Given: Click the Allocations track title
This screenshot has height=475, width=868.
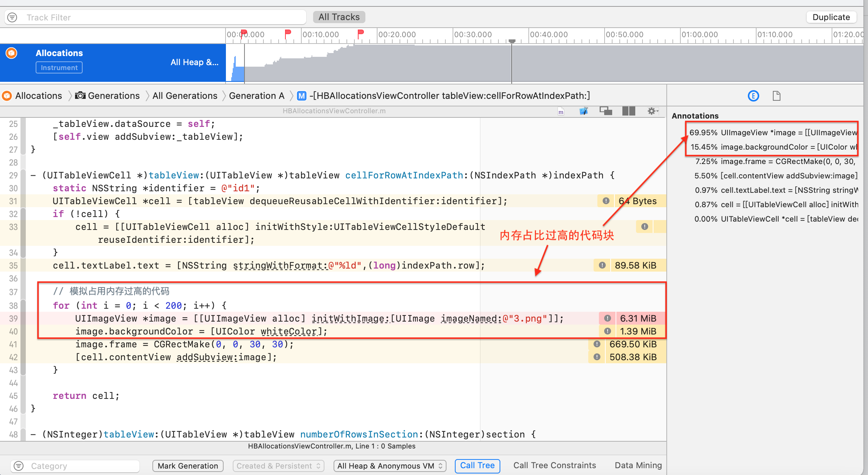Looking at the screenshot, I should pos(59,53).
